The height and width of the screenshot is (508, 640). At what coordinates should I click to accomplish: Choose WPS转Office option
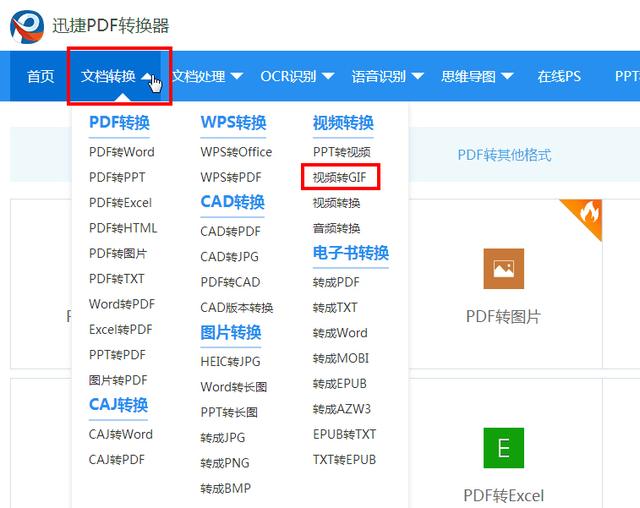(236, 152)
